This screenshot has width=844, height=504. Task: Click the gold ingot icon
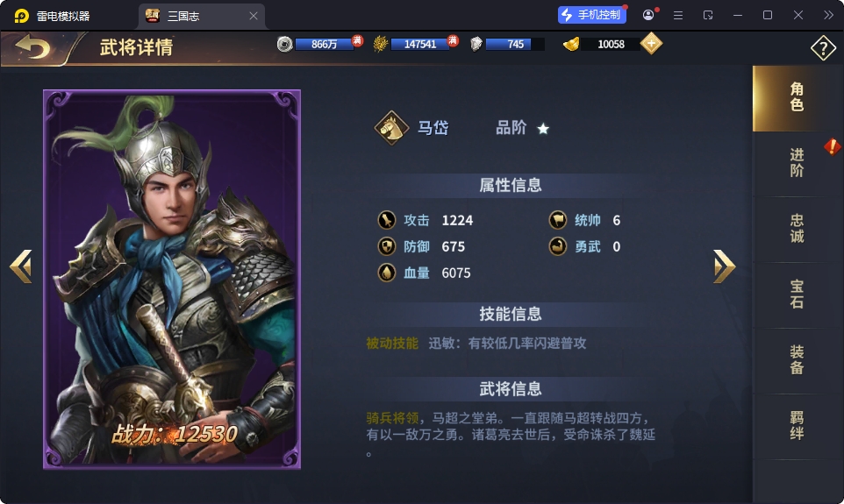tap(570, 44)
